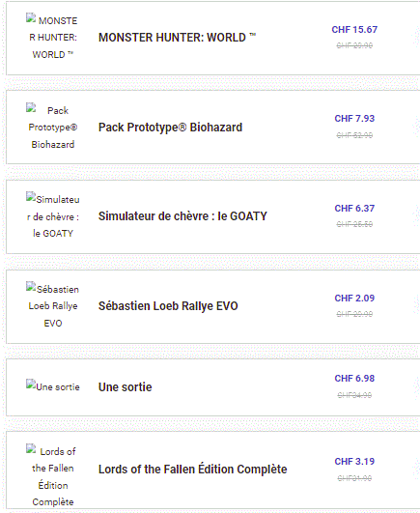Click the broken MONSTER HUNTER: WORLD thumbnail image
The height and width of the screenshot is (513, 420).
click(x=53, y=38)
